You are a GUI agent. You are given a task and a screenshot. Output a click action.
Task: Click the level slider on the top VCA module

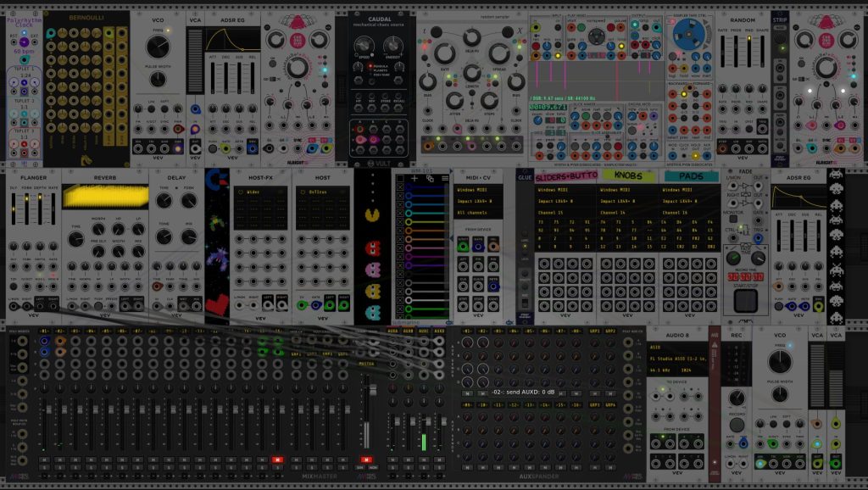point(195,60)
